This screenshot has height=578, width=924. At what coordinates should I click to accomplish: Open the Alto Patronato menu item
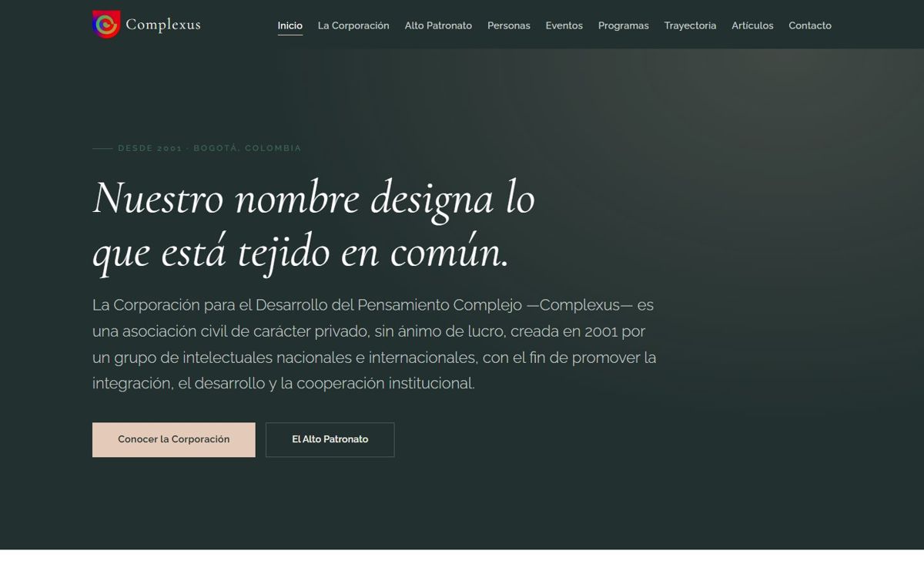pos(438,25)
